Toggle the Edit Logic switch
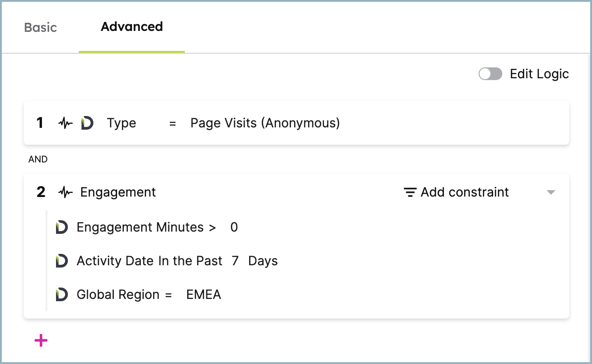Image resolution: width=592 pixels, height=364 pixels. (x=490, y=74)
